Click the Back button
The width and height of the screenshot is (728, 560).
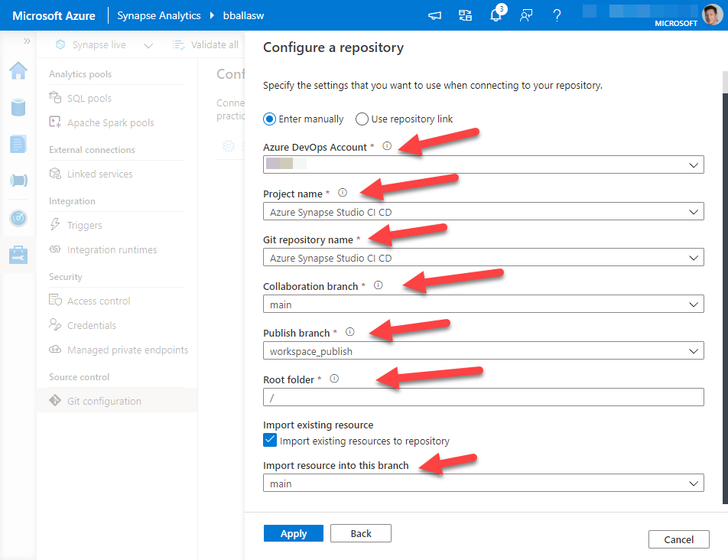tap(361, 533)
